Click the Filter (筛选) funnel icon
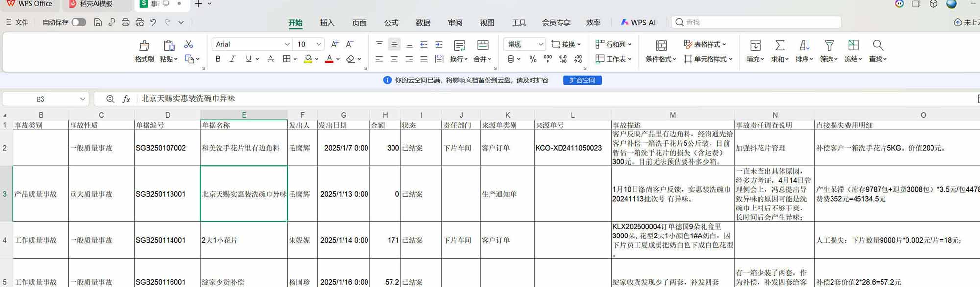 click(x=829, y=46)
